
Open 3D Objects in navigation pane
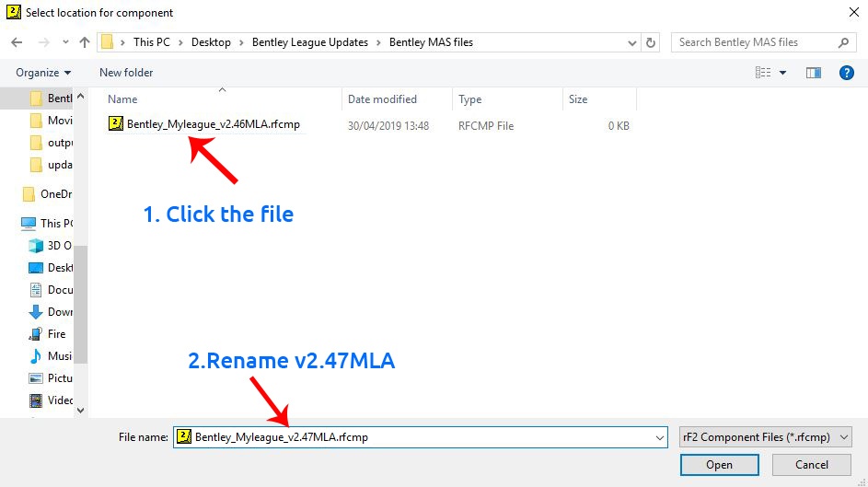point(51,245)
